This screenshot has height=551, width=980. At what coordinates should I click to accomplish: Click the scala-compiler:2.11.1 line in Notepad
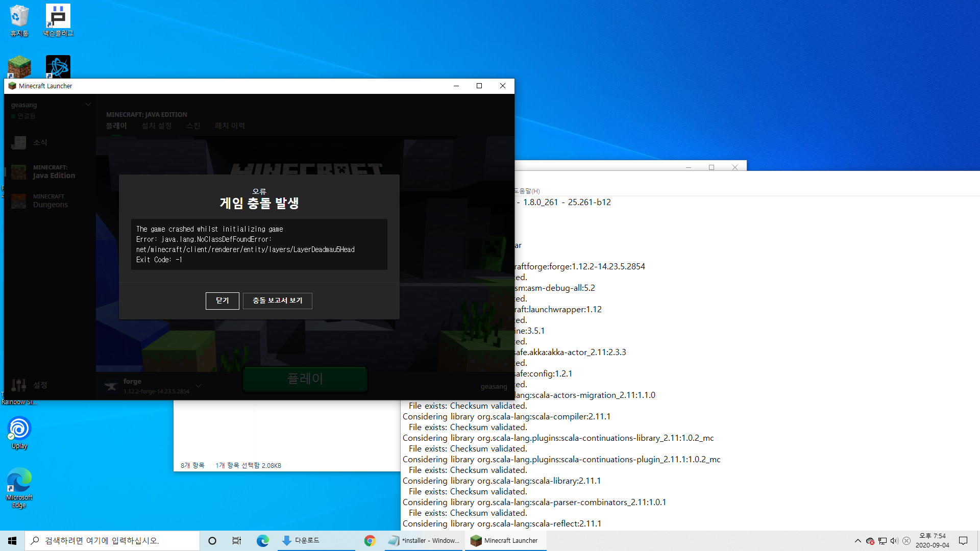(x=506, y=416)
